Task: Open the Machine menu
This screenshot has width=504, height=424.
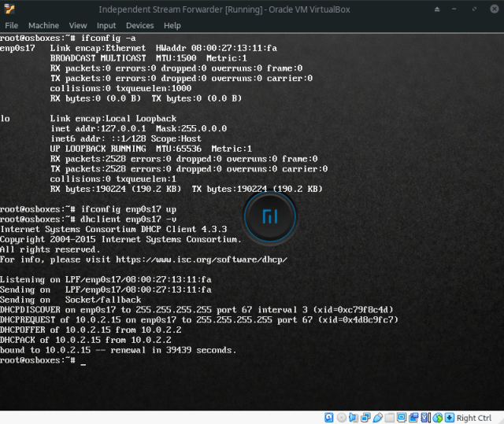Action: tap(43, 25)
